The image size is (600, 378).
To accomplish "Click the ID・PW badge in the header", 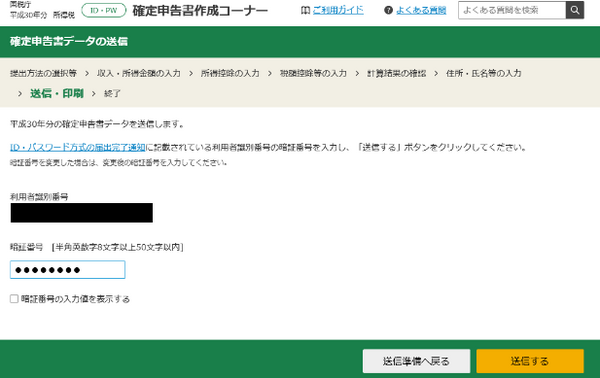I will click(104, 10).
